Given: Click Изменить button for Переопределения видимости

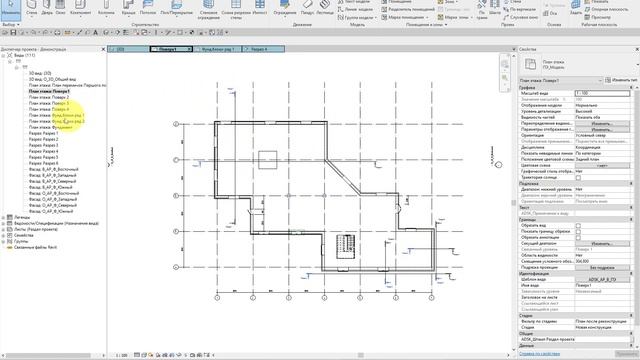Looking at the screenshot, I should click(602, 123).
